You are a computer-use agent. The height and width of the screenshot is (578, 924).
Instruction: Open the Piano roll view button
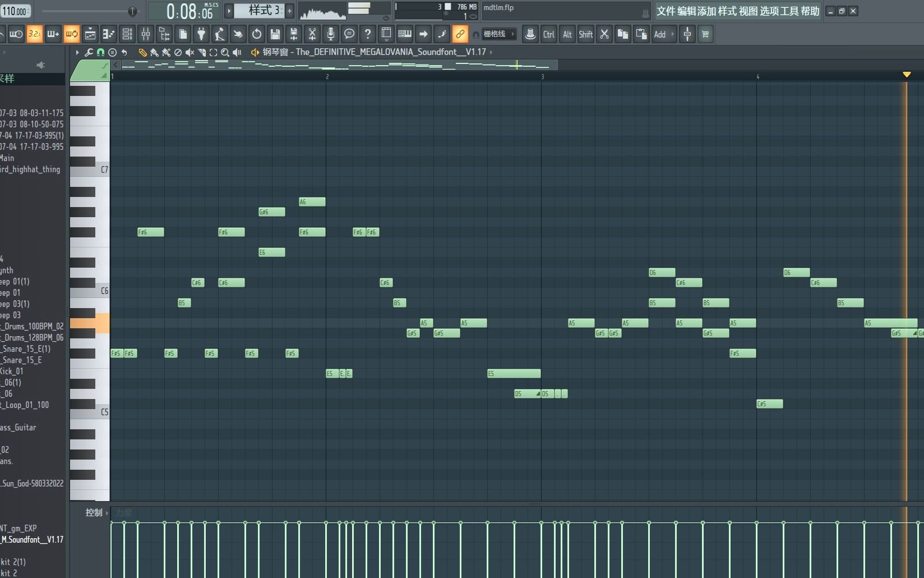(108, 34)
